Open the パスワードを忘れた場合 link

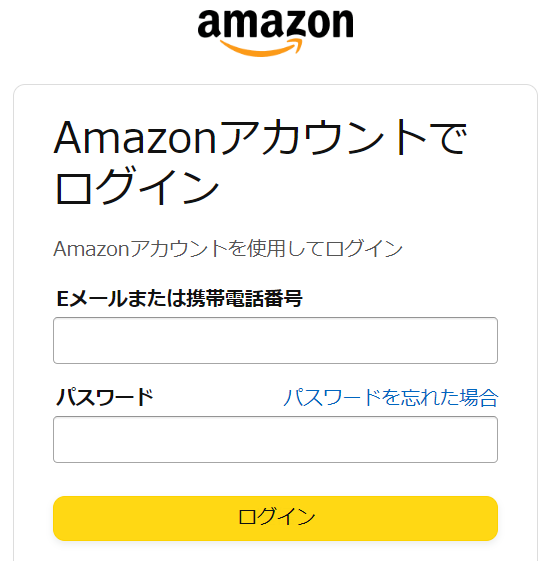[391, 397]
